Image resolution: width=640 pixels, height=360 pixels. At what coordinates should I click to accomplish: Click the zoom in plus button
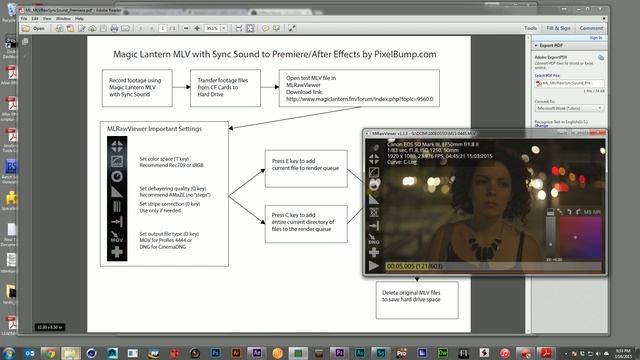197,29
